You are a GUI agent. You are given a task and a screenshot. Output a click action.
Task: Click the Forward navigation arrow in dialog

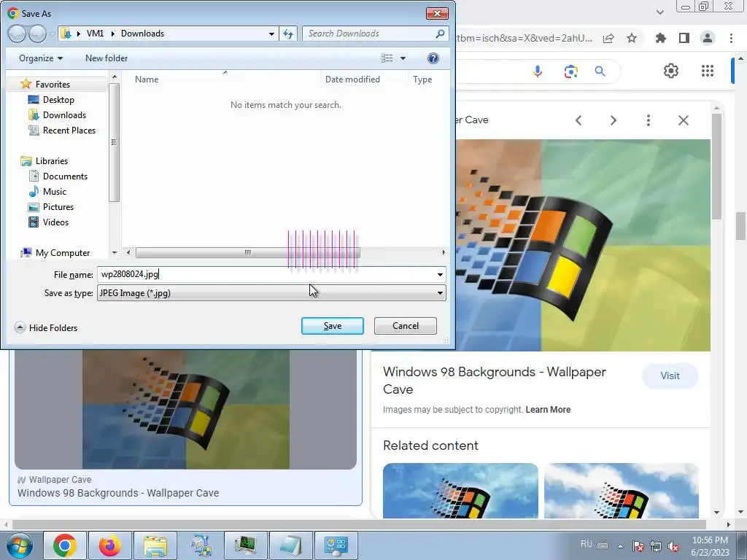click(37, 34)
